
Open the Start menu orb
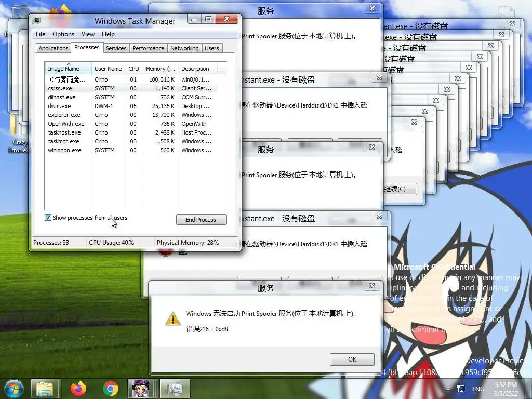(x=14, y=389)
